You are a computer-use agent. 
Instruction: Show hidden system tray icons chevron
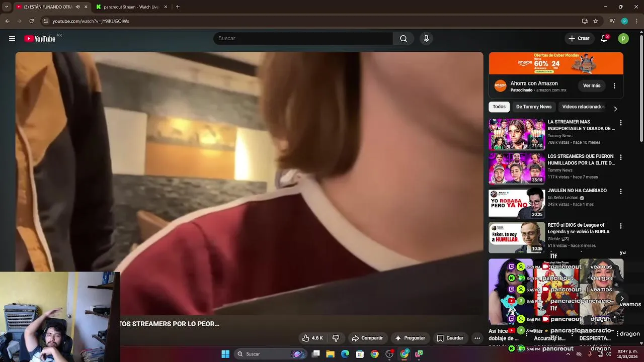[x=568, y=354]
